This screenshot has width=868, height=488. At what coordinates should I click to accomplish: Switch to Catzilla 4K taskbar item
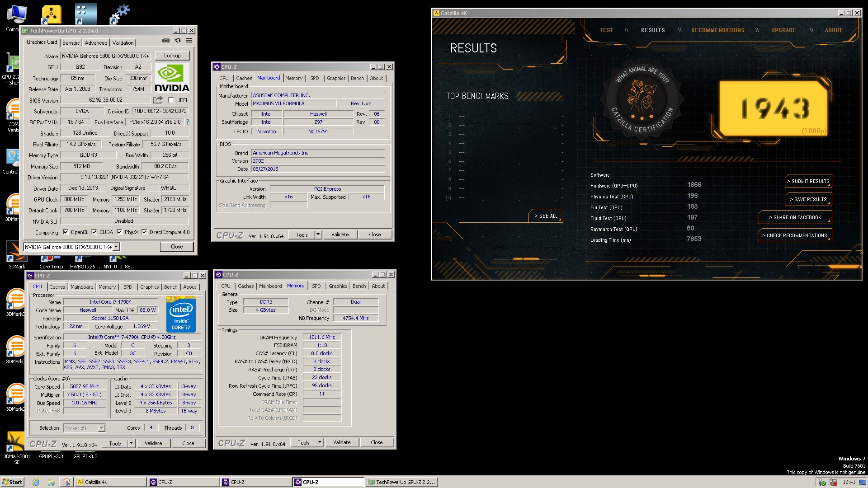110,482
